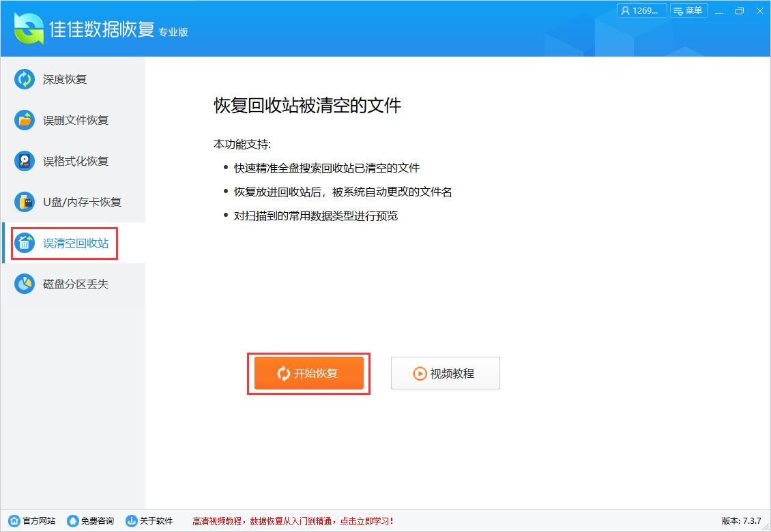
Task: Click the 误清空回收站 trash bin icon
Action: [x=25, y=242]
